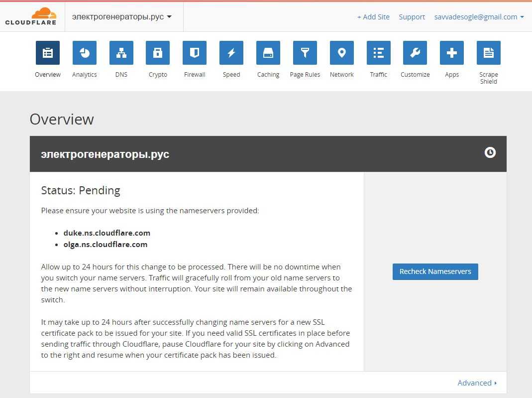This screenshot has width=532, height=398.
Task: Click the + Add Site link
Action: click(373, 17)
